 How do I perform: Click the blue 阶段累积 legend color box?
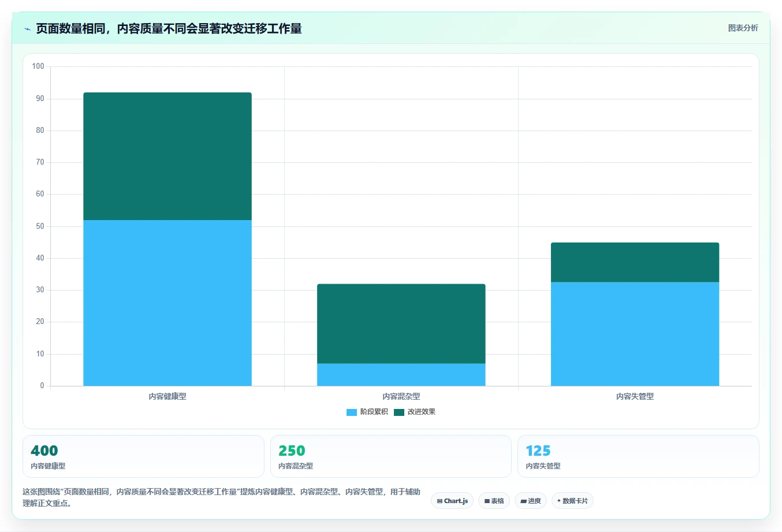352,412
